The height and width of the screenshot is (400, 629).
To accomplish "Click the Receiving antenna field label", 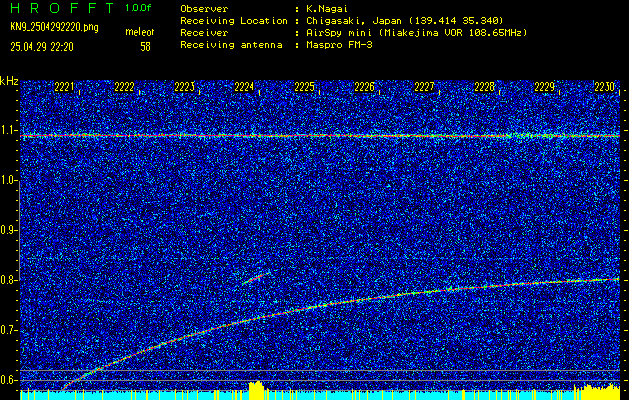I will click(x=231, y=45).
